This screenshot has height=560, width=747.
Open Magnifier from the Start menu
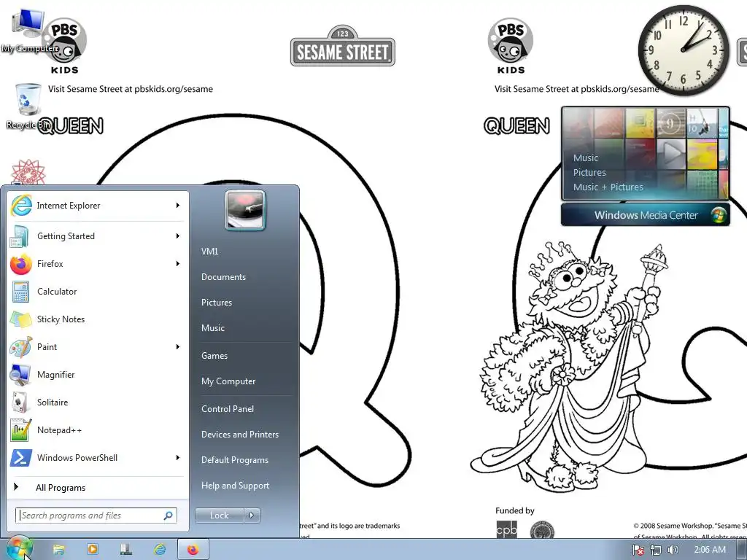[x=97, y=375]
